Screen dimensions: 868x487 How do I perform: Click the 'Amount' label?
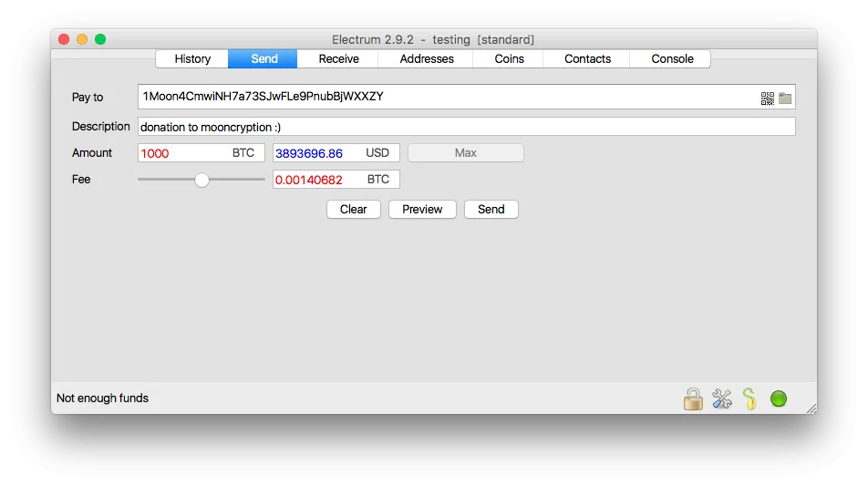point(92,152)
